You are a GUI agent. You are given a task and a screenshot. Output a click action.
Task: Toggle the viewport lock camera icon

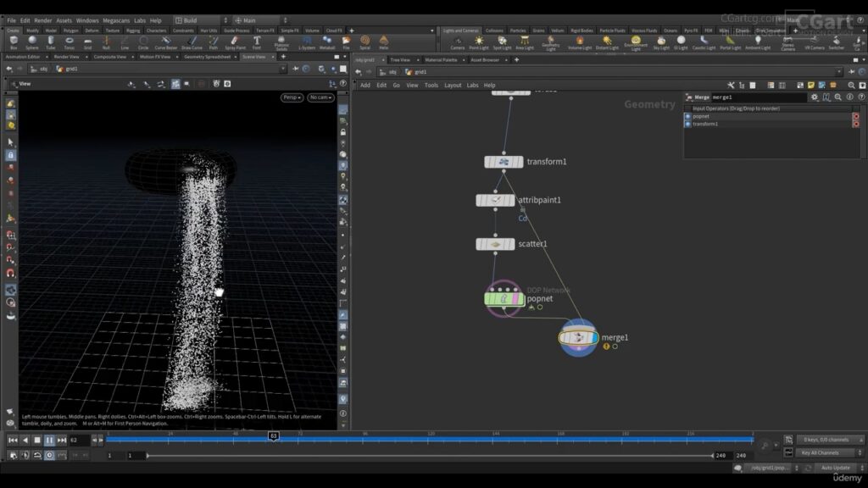[x=343, y=132]
